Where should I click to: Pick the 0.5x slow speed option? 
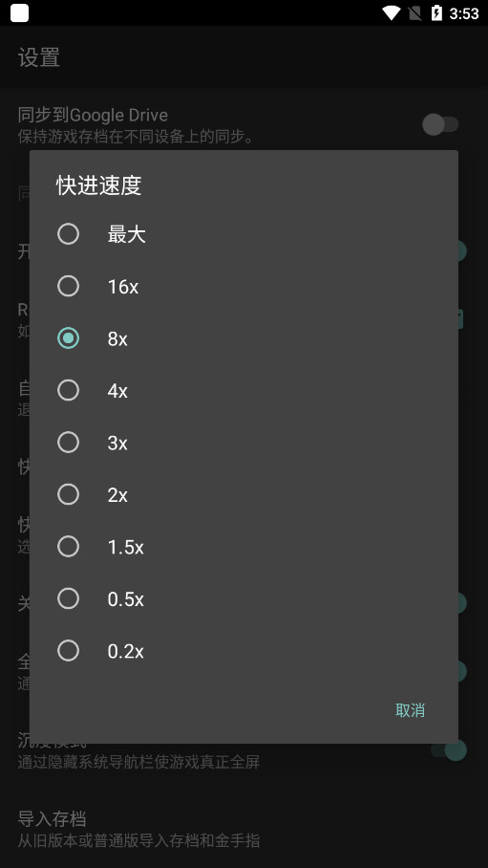[68, 598]
